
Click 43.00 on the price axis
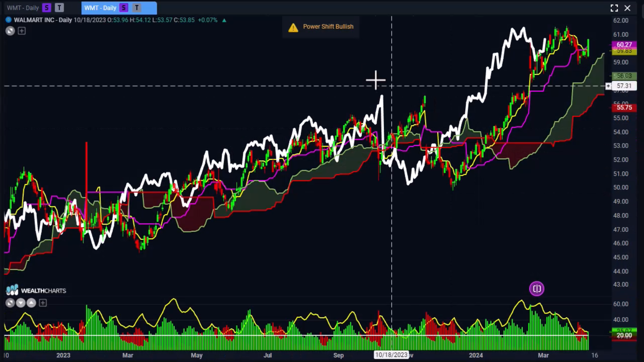point(621,285)
